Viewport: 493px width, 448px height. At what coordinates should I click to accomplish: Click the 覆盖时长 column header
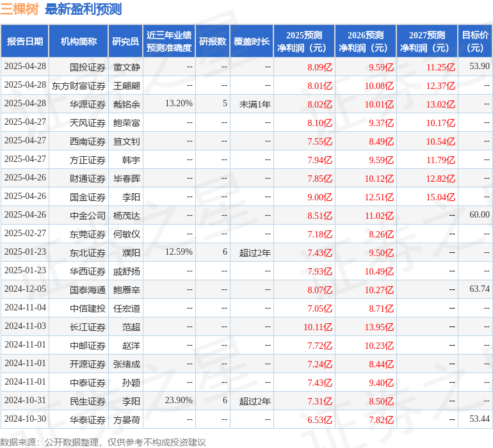252,41
